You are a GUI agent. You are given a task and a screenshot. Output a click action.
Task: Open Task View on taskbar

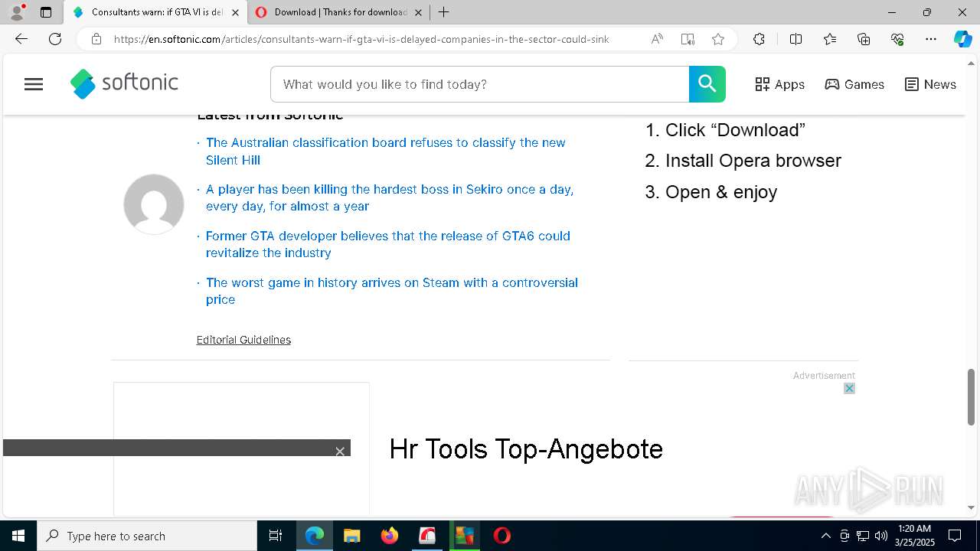[x=276, y=536]
